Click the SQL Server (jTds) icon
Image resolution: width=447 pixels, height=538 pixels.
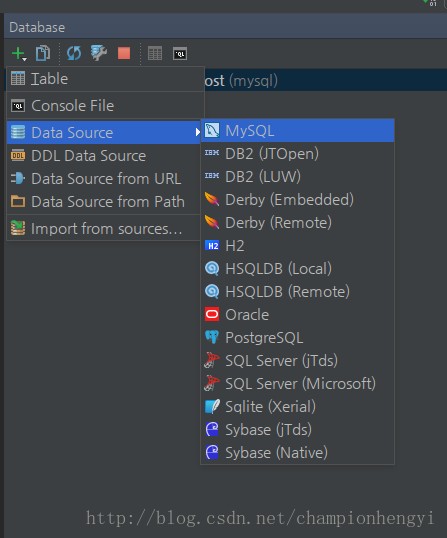click(212, 360)
